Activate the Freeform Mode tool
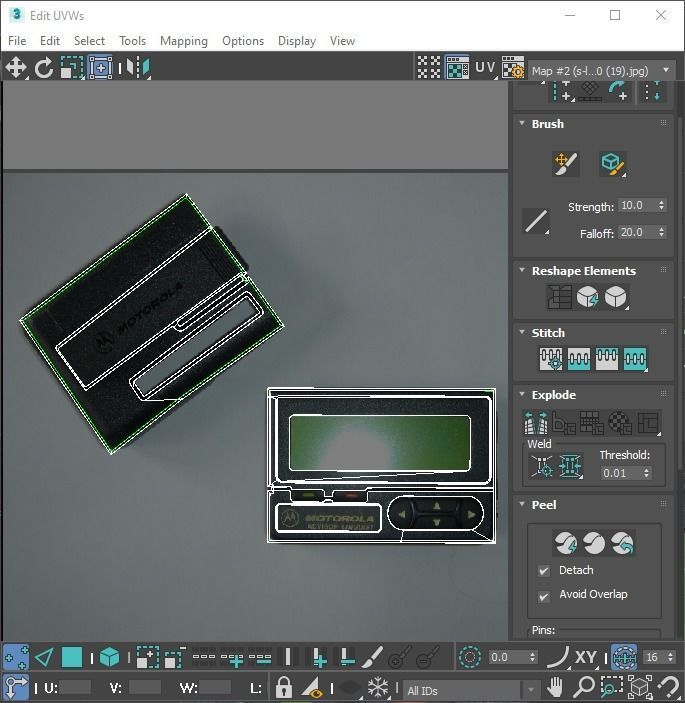The height and width of the screenshot is (703, 685). tap(100, 68)
